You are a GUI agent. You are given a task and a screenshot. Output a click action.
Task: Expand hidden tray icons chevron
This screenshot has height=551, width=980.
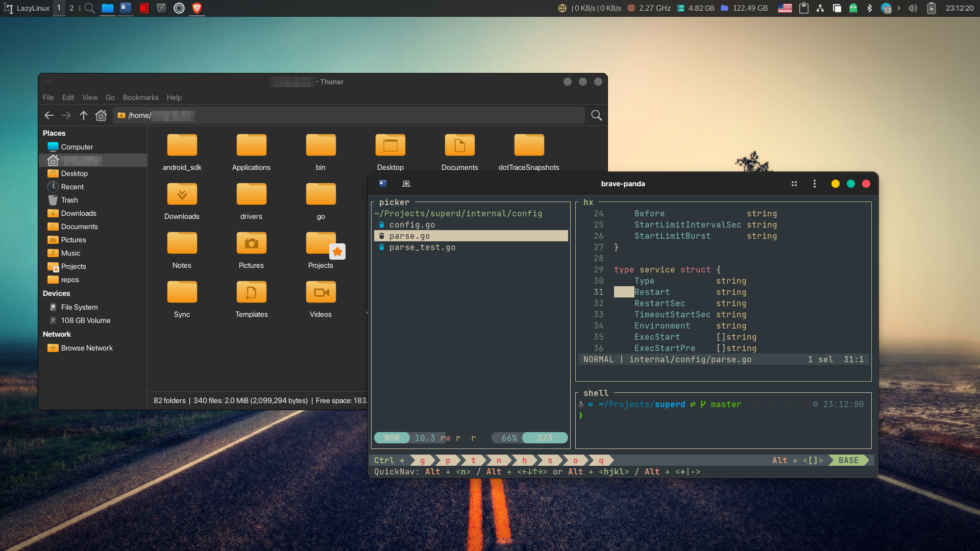899,8
